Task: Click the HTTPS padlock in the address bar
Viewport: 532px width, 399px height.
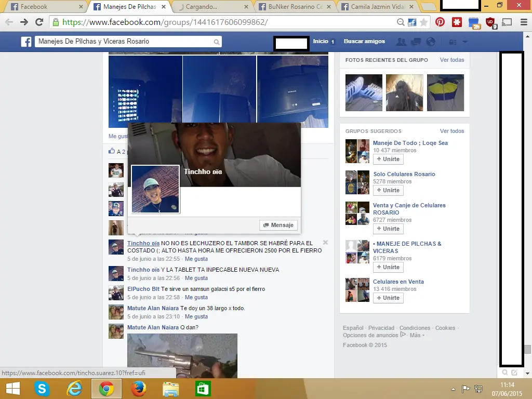Action: coord(56,23)
